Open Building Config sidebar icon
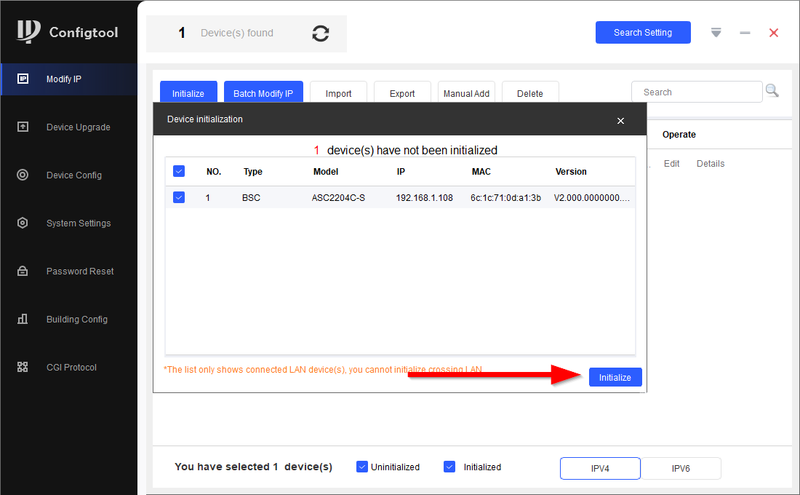 coord(23,319)
